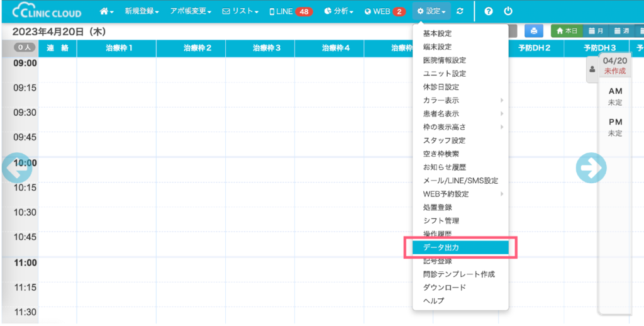This screenshot has width=644, height=326.
Task: Click the staff person icon on side panel
Action: coord(592,70)
